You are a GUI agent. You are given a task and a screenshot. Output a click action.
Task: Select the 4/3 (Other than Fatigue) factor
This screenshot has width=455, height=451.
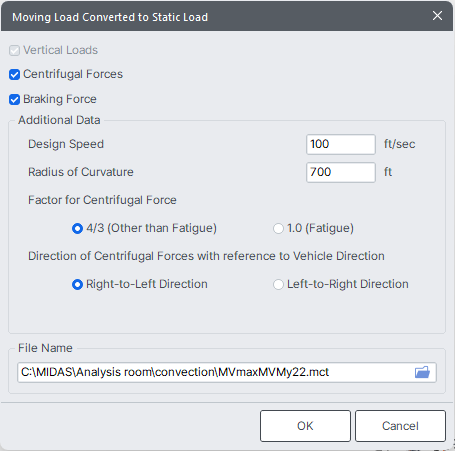77,228
